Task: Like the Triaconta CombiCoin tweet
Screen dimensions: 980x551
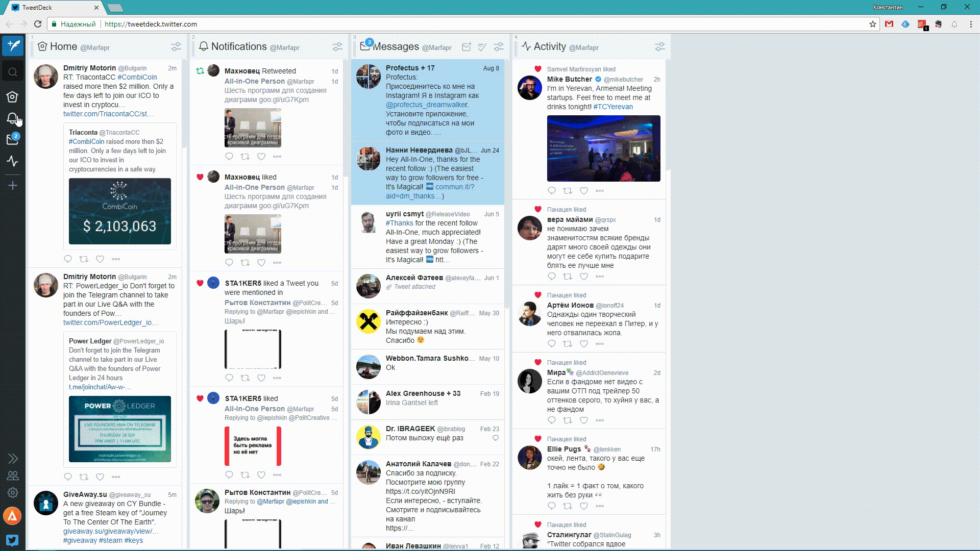Action: (x=100, y=259)
